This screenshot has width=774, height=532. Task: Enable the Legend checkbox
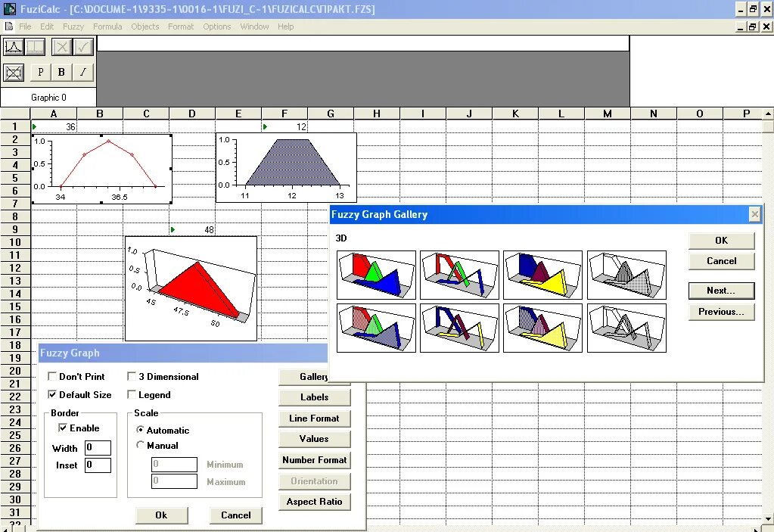(x=132, y=395)
